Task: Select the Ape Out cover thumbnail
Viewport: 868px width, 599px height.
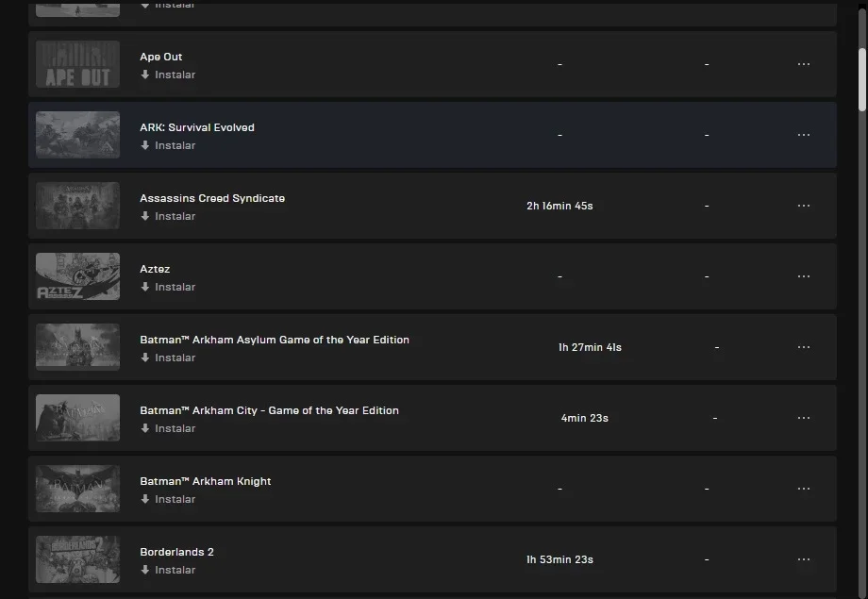Action: pyautogui.click(x=77, y=64)
